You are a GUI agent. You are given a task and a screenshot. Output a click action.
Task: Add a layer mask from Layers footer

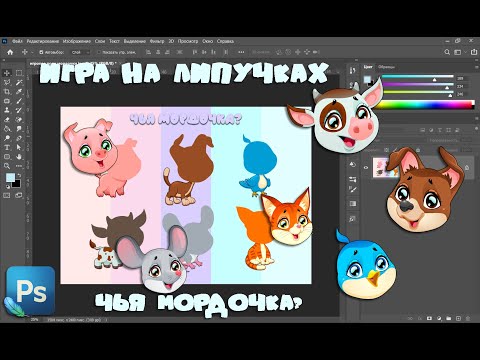click(x=429, y=319)
